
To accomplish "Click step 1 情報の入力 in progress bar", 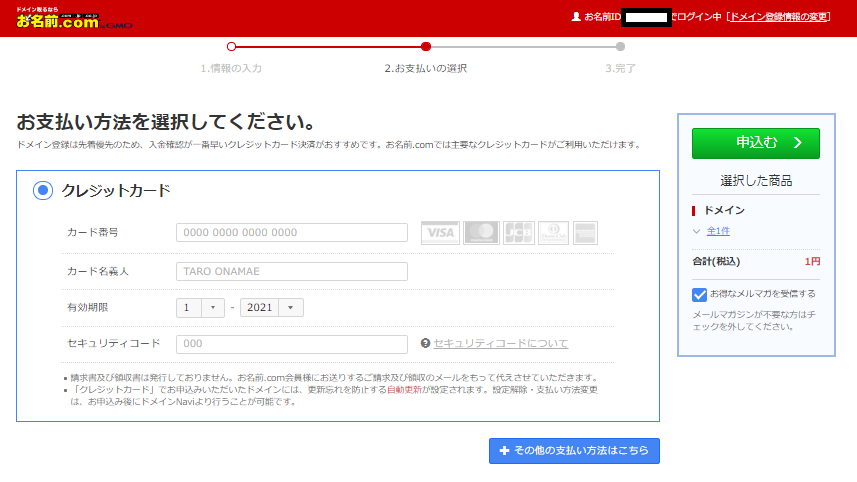I will (x=231, y=68).
